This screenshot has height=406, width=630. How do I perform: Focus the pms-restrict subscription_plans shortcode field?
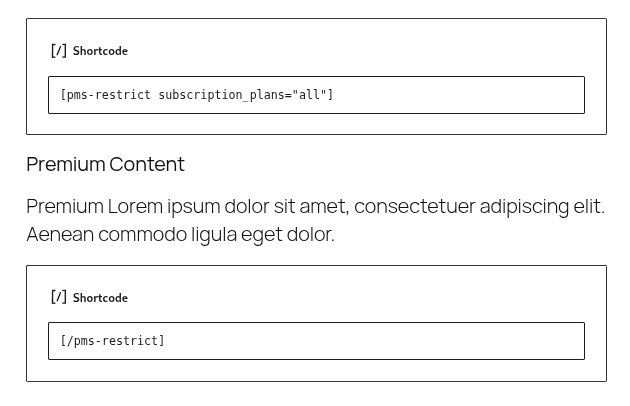tap(316, 95)
